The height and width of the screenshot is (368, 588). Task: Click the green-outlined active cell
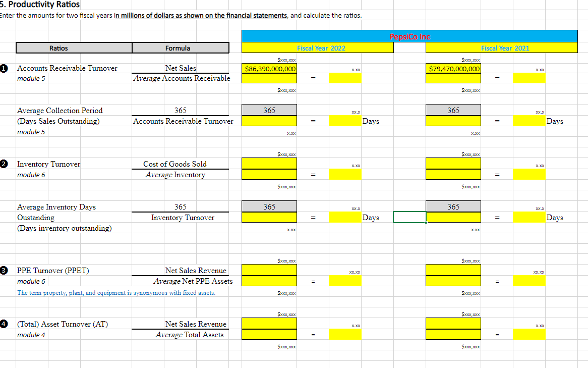coord(409,218)
